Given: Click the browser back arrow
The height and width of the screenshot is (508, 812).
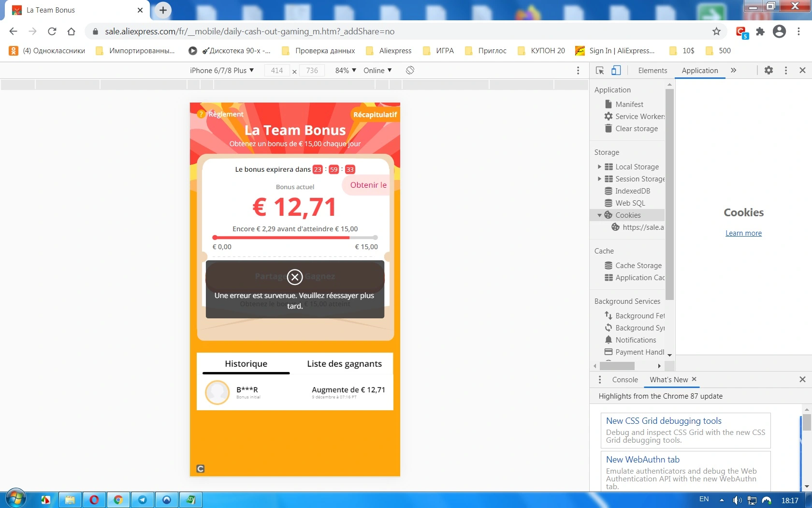Looking at the screenshot, I should click(13, 31).
